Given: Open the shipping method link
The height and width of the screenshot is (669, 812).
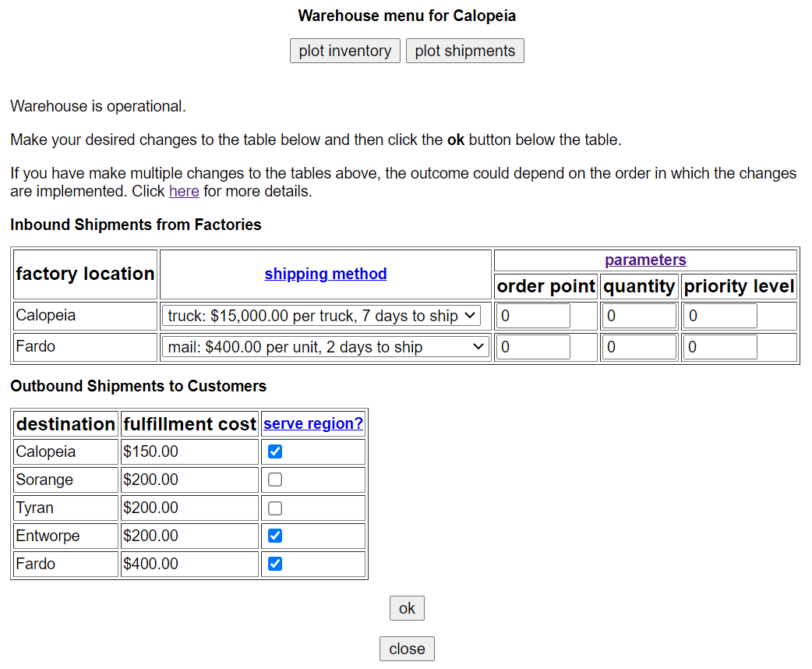Looking at the screenshot, I should point(326,274).
